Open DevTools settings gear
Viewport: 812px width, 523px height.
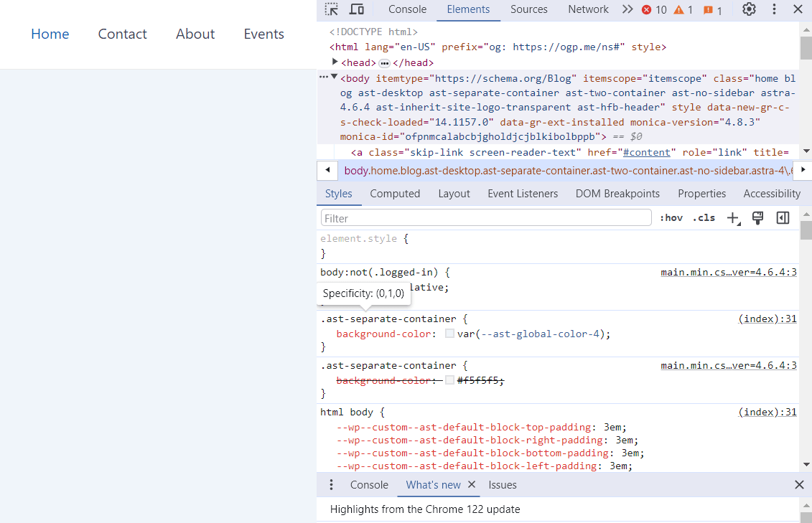[x=749, y=9]
